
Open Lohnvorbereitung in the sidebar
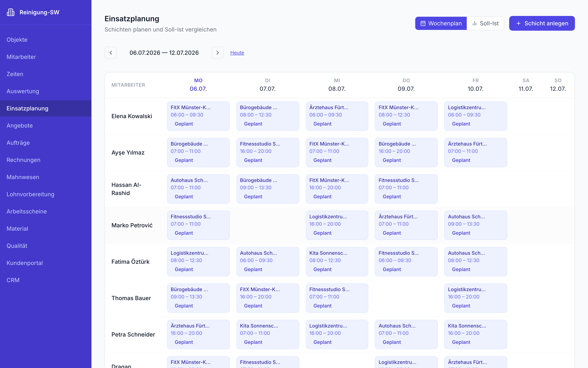click(46, 194)
